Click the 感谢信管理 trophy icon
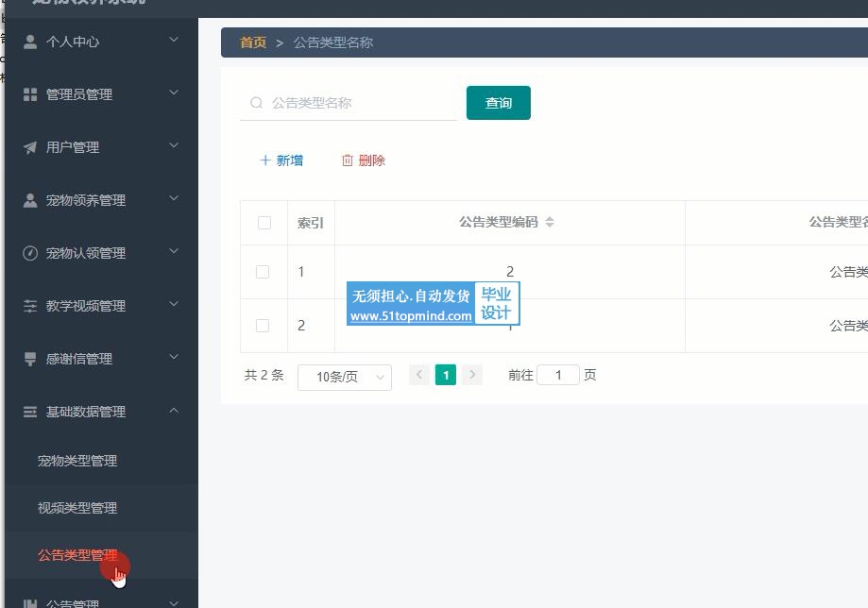 pos(30,359)
